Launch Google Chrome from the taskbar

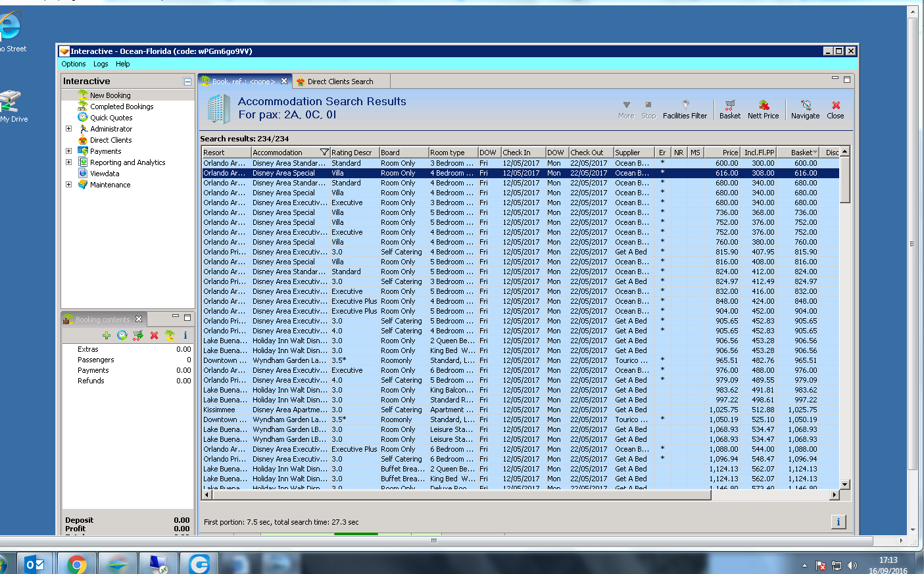(x=76, y=563)
